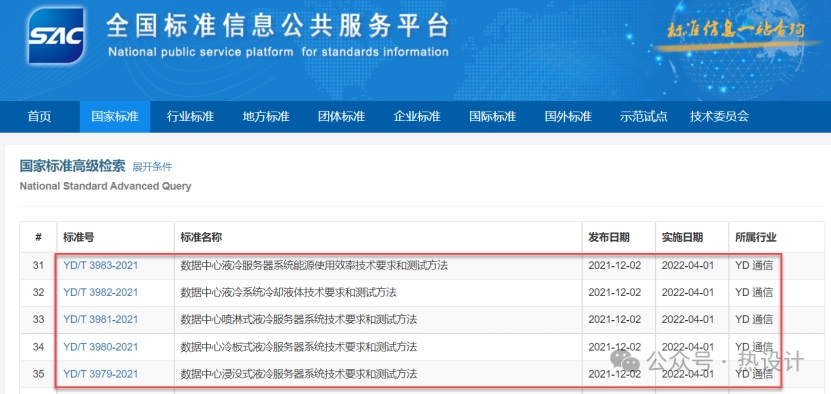Image resolution: width=831 pixels, height=394 pixels.
Task: Click YD 通信 industry in row 31
Action: click(754, 265)
